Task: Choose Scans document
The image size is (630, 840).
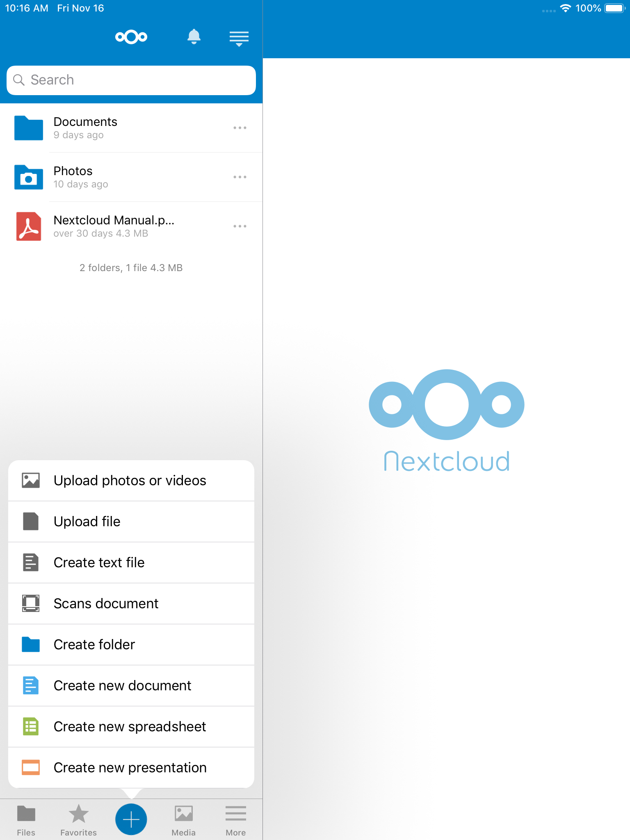Action: tap(131, 603)
